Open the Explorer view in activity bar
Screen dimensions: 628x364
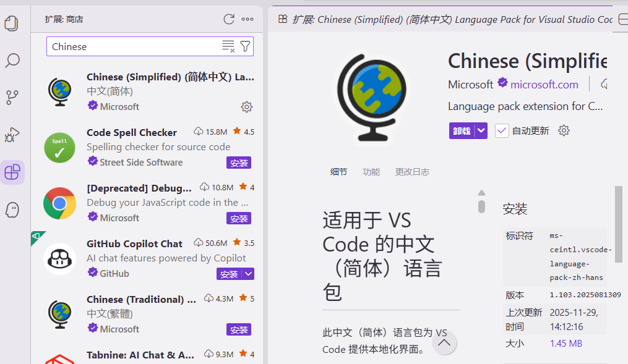point(12,23)
